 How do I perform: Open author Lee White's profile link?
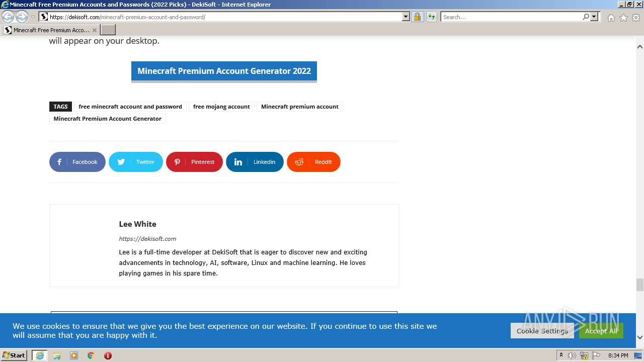click(x=137, y=224)
